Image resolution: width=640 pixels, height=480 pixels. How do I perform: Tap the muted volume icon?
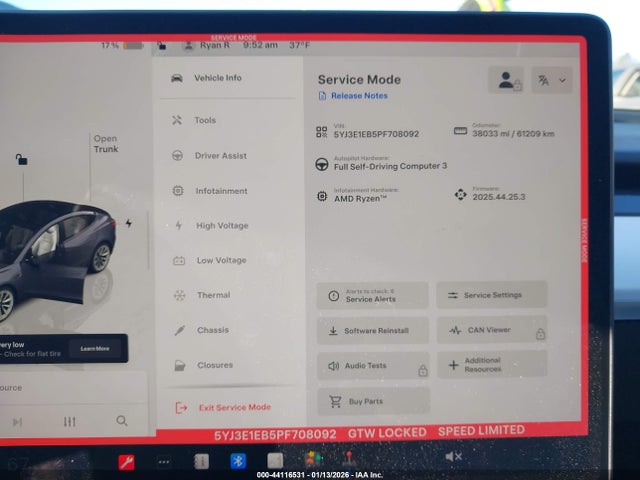point(453,457)
